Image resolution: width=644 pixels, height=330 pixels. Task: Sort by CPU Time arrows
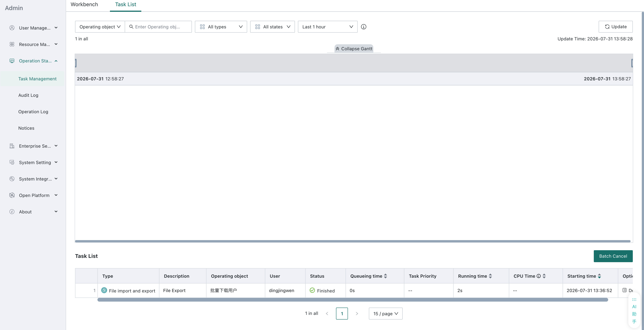pos(544,276)
